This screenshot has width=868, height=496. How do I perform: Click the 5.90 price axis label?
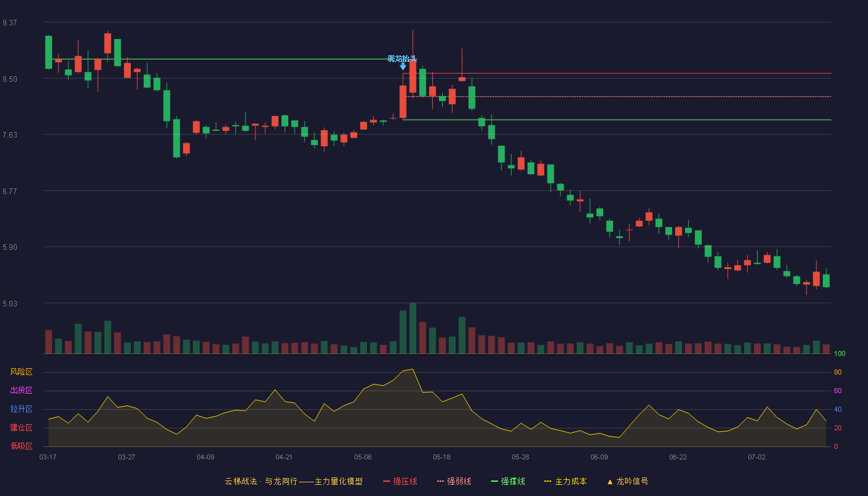[x=9, y=247]
